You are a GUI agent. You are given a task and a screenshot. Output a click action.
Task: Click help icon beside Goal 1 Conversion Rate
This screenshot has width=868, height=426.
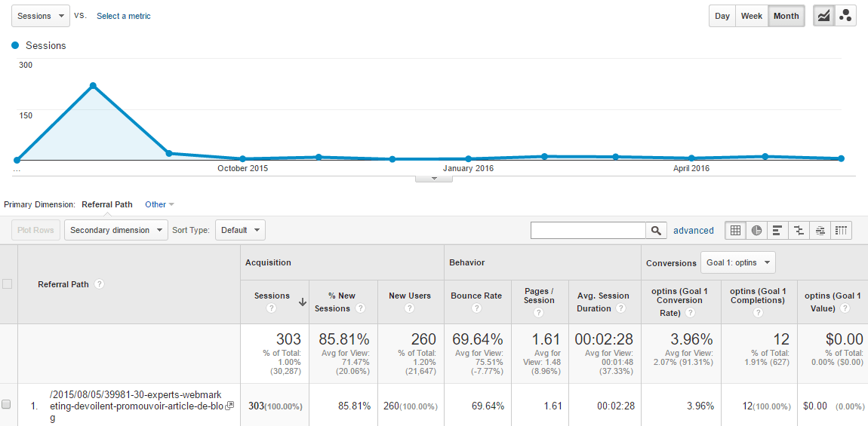(691, 313)
